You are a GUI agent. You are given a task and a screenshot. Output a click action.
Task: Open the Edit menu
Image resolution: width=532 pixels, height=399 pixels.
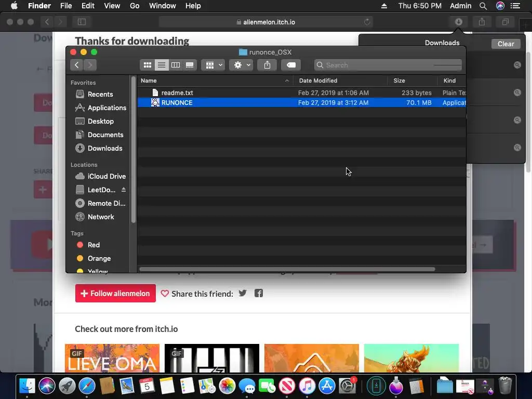click(88, 6)
